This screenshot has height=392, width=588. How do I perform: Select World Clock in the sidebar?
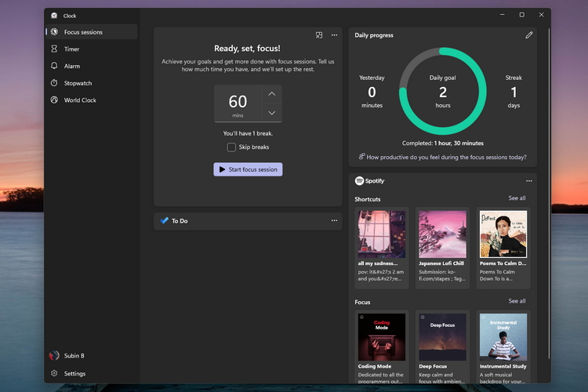(x=80, y=100)
